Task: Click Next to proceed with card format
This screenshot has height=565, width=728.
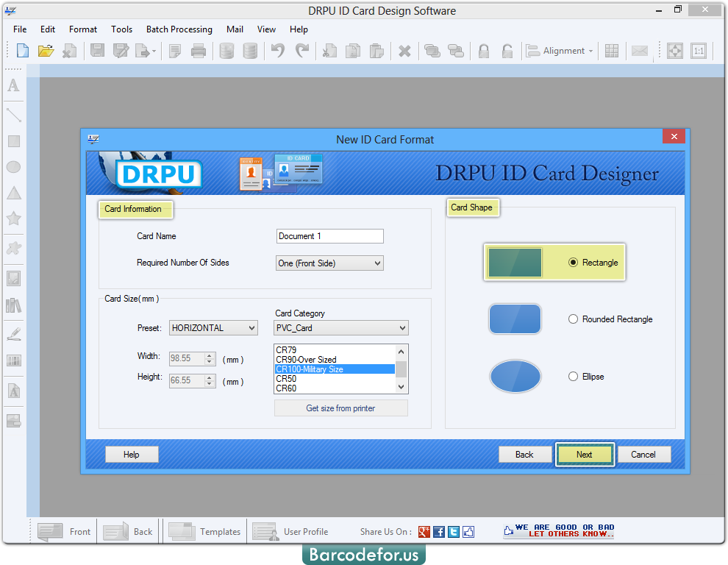Action: pos(585,455)
